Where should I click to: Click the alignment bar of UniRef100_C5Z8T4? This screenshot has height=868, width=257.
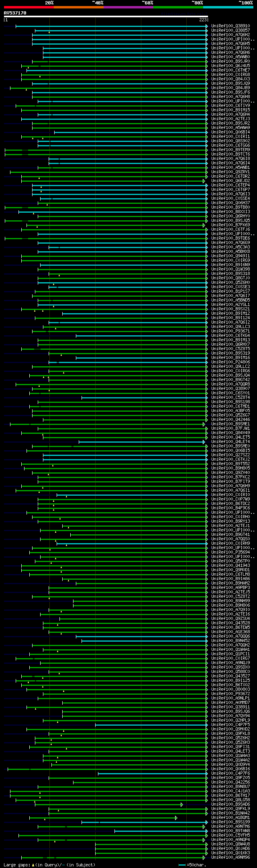click(145, 398)
